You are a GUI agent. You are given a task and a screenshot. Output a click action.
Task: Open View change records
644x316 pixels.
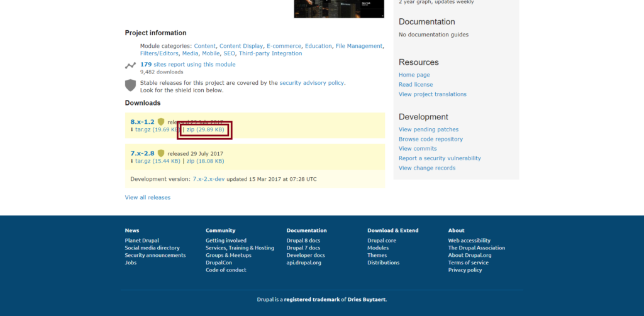(x=427, y=168)
